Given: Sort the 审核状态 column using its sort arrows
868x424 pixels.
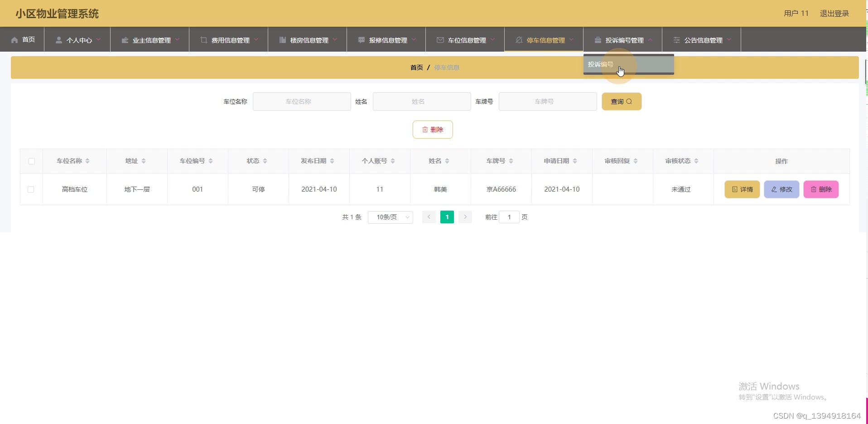Looking at the screenshot, I should click(696, 161).
